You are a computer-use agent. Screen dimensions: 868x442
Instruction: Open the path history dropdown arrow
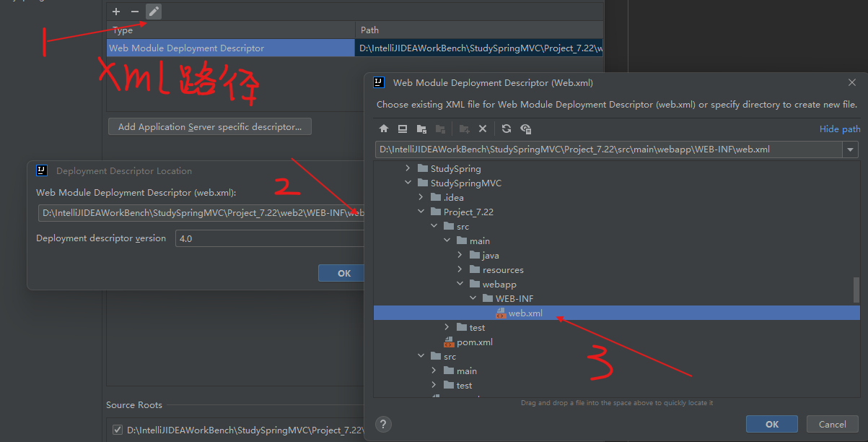click(850, 149)
